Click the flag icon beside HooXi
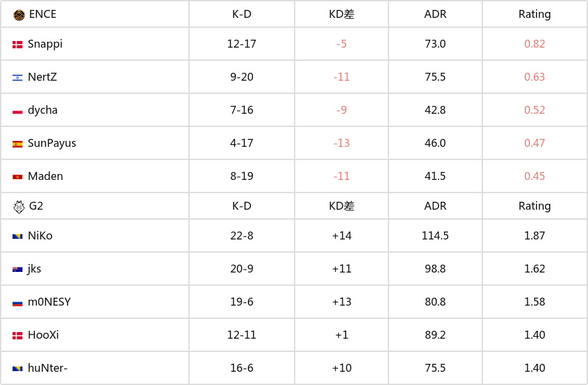This screenshot has height=385, width=588. (x=17, y=335)
